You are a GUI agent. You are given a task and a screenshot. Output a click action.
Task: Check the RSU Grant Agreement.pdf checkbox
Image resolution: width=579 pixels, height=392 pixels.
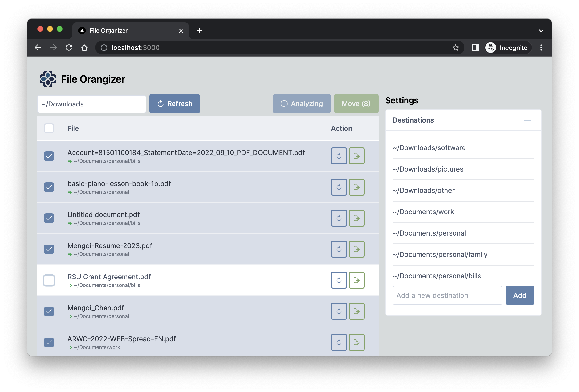[49, 280]
